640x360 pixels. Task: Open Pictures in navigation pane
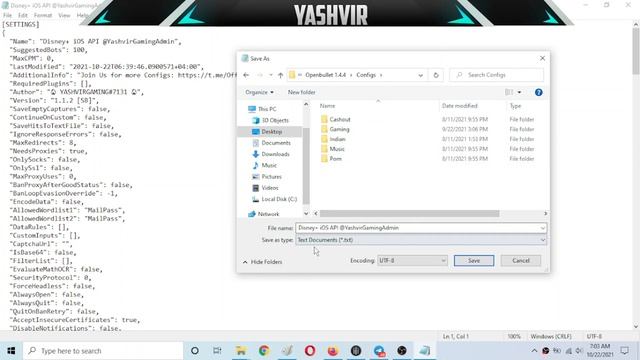click(267, 177)
